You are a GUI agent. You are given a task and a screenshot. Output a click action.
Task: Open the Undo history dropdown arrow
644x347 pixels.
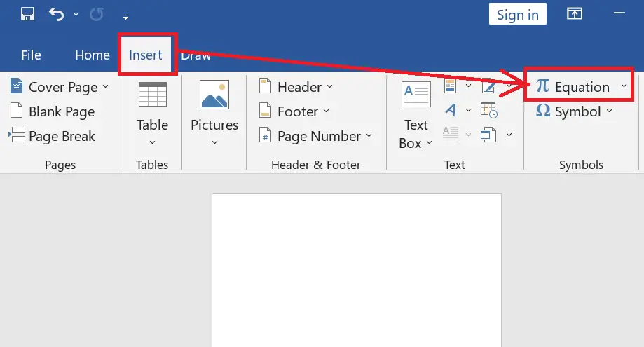click(x=76, y=15)
